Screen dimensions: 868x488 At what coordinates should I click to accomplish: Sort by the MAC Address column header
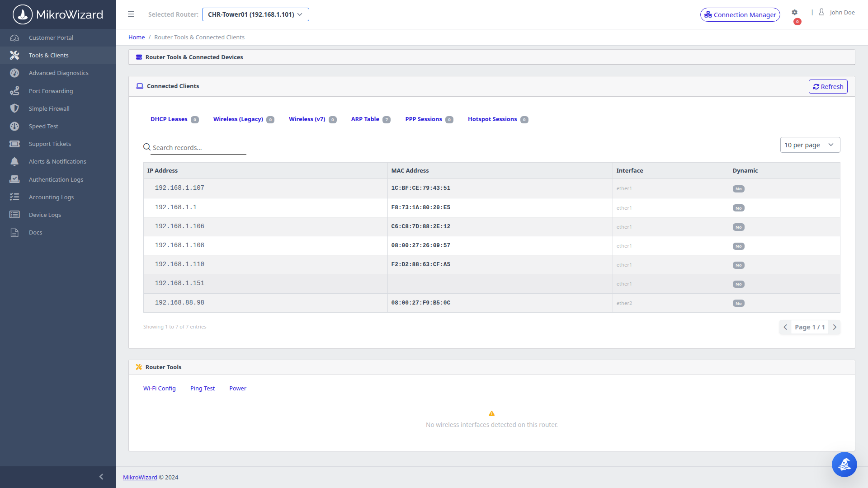500,171
